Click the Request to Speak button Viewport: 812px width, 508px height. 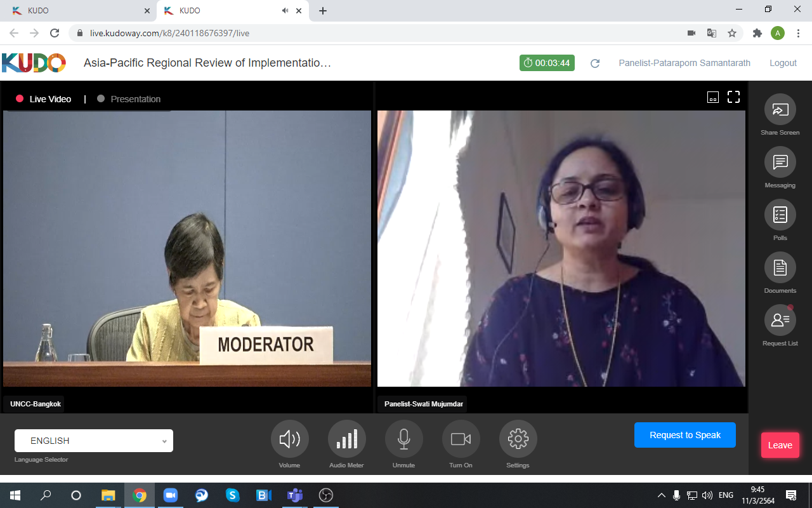click(684, 435)
